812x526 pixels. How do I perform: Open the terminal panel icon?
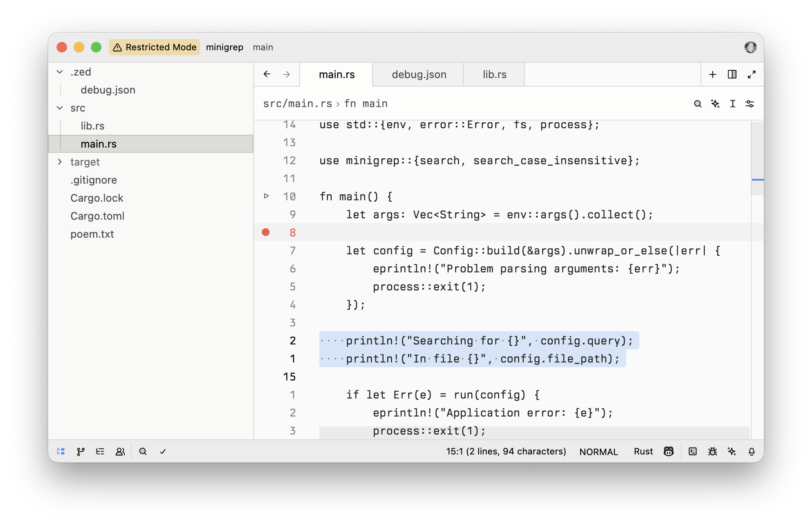693,451
